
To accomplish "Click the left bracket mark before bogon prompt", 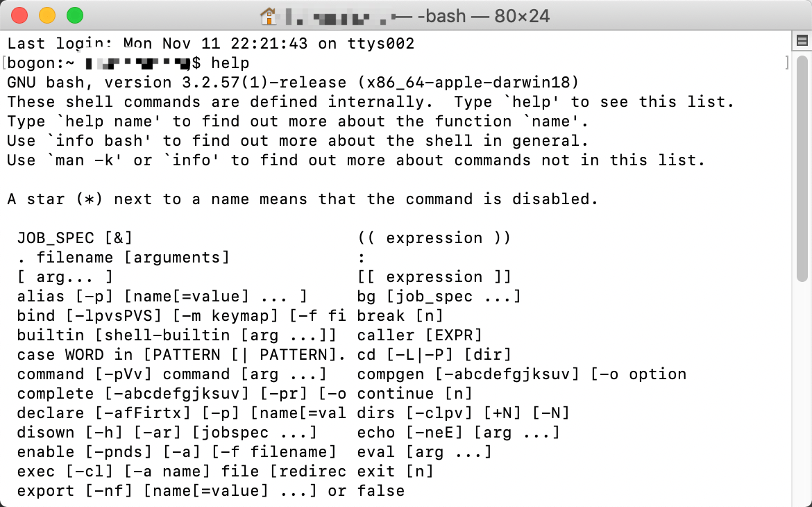I will click(x=4, y=63).
